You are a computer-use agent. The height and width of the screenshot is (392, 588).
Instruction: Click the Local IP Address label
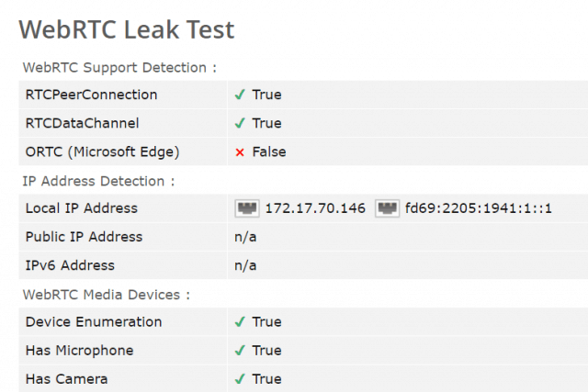[x=82, y=208]
